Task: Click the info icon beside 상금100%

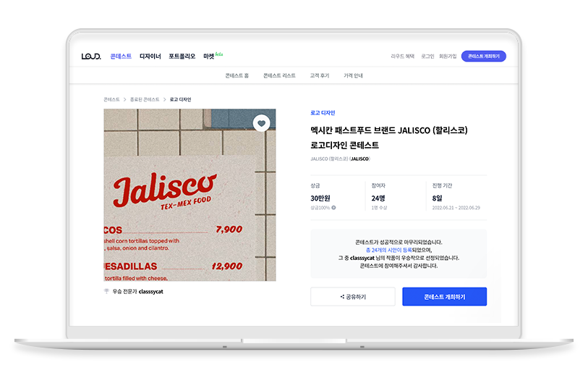Action: click(x=333, y=208)
